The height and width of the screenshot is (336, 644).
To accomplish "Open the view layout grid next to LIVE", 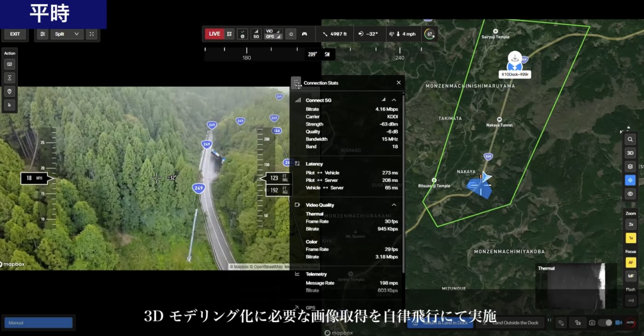I will click(229, 34).
